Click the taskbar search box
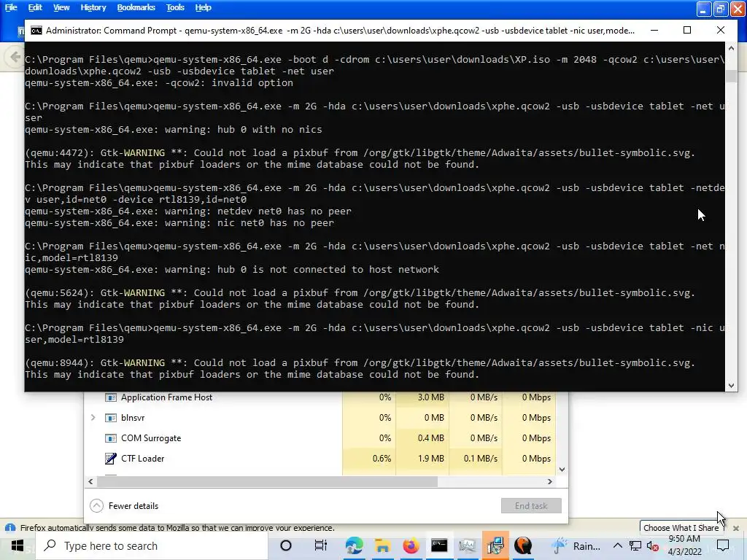This screenshot has height=560, width=747. [152, 545]
